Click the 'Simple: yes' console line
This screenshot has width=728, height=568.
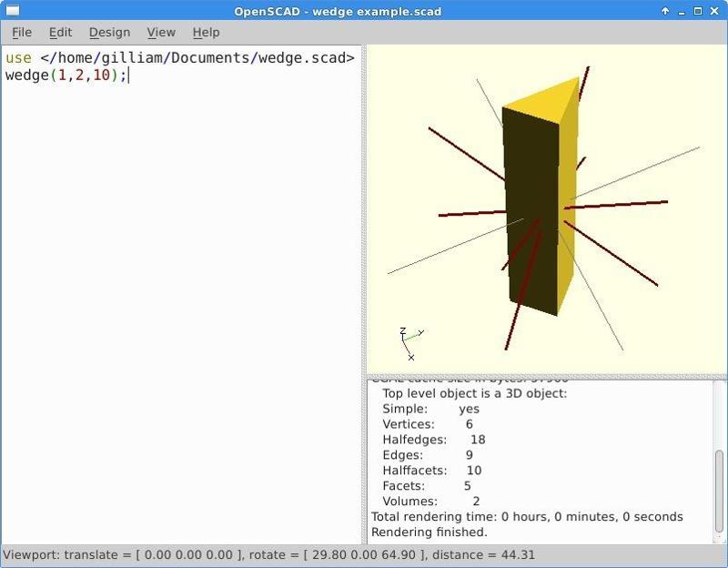(x=430, y=409)
